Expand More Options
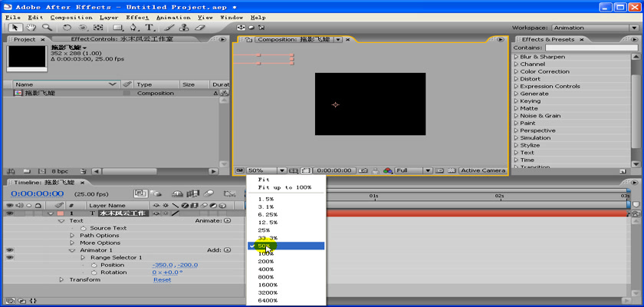Image resolution: width=644 pixels, height=307 pixels. 72,243
